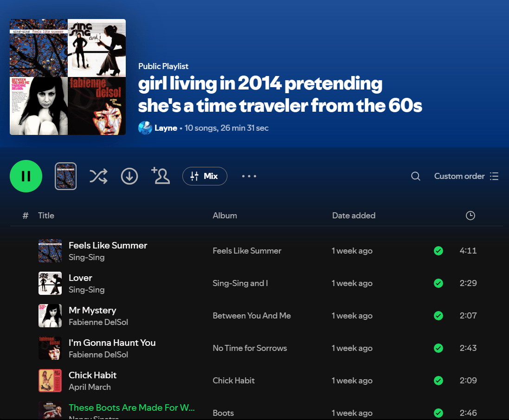Click the 4:11 duration of Feels Like Summer
Viewport: 509px width, 420px height.
468,251
